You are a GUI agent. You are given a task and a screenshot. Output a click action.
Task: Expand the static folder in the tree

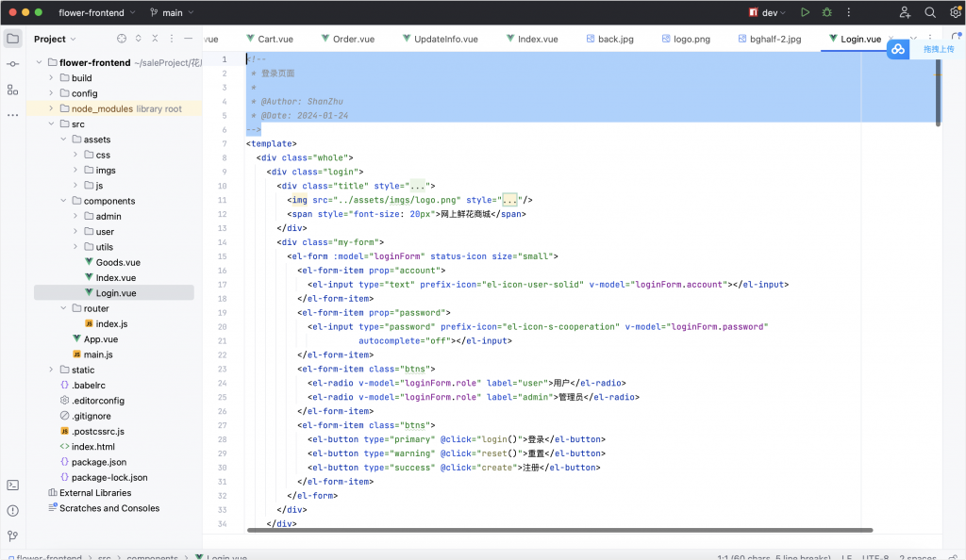(x=51, y=371)
